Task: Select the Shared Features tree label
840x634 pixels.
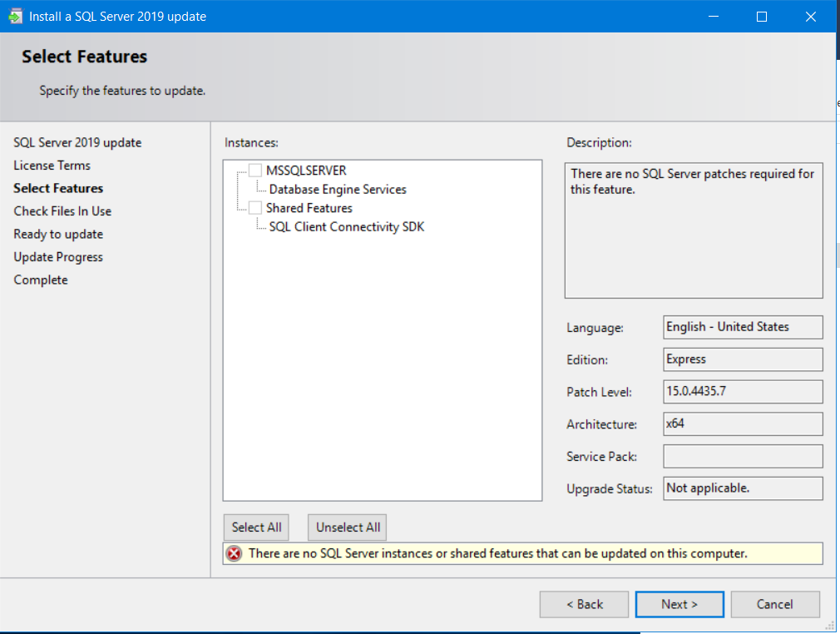Action: pyautogui.click(x=309, y=208)
